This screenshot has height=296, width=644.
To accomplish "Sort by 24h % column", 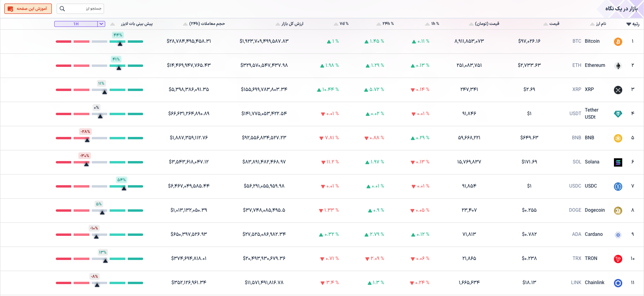I will (x=385, y=24).
